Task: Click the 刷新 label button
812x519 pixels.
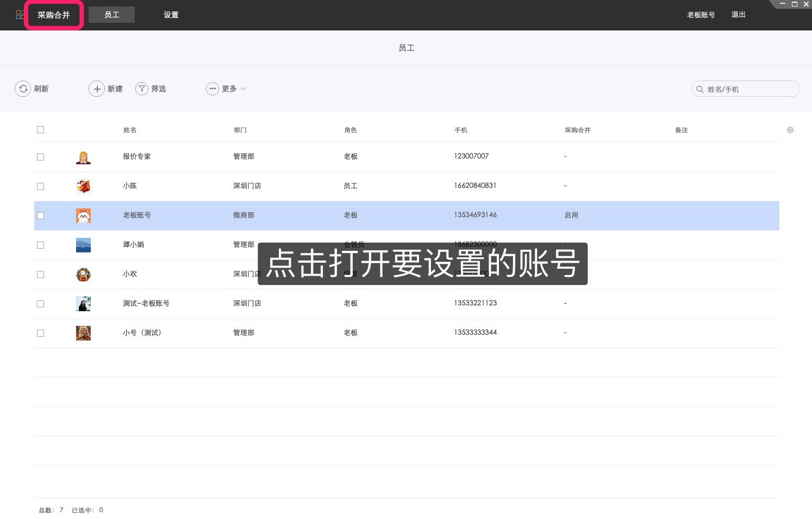Action: (x=41, y=89)
